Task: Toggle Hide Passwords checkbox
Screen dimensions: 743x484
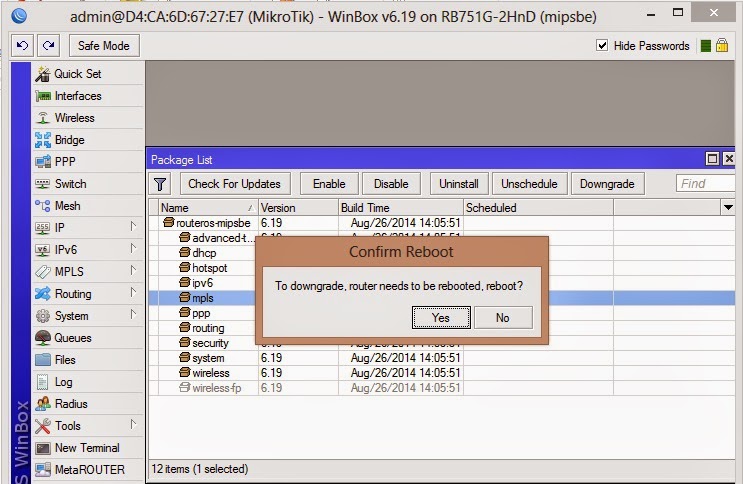Action: (x=602, y=46)
